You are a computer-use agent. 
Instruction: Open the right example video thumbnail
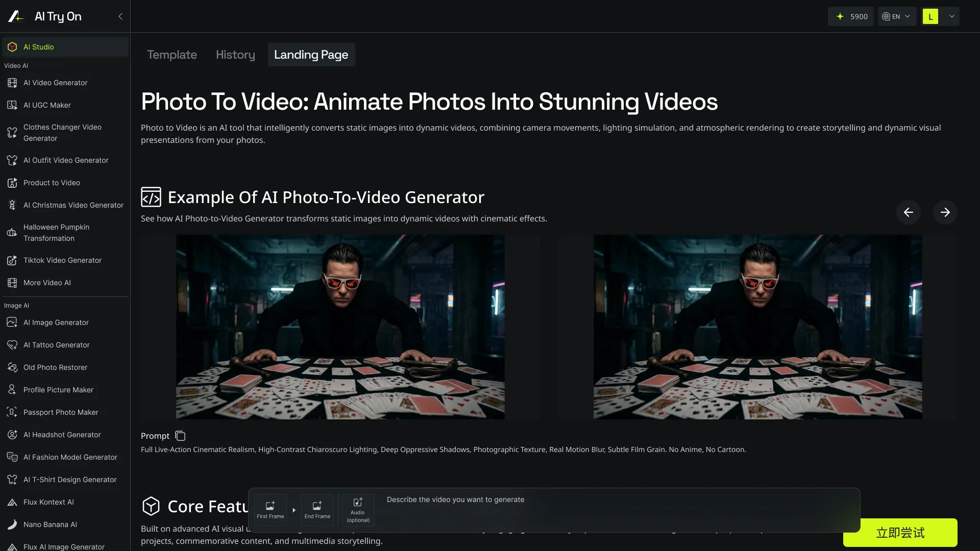(758, 327)
